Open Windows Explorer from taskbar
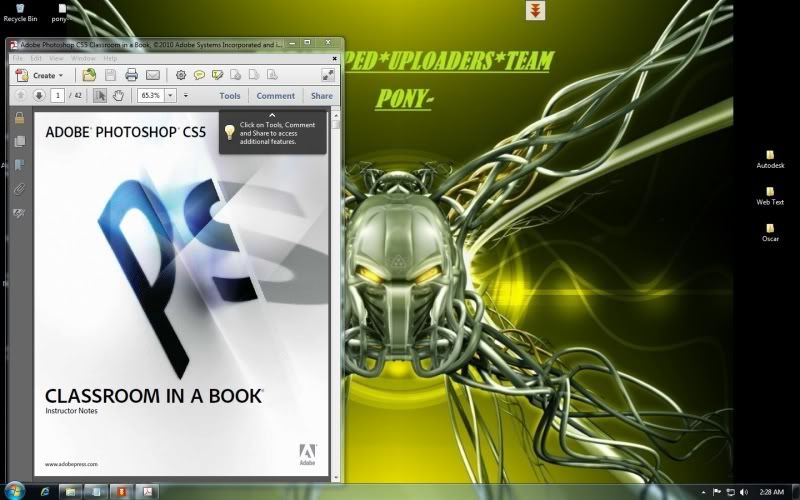 [x=70, y=492]
